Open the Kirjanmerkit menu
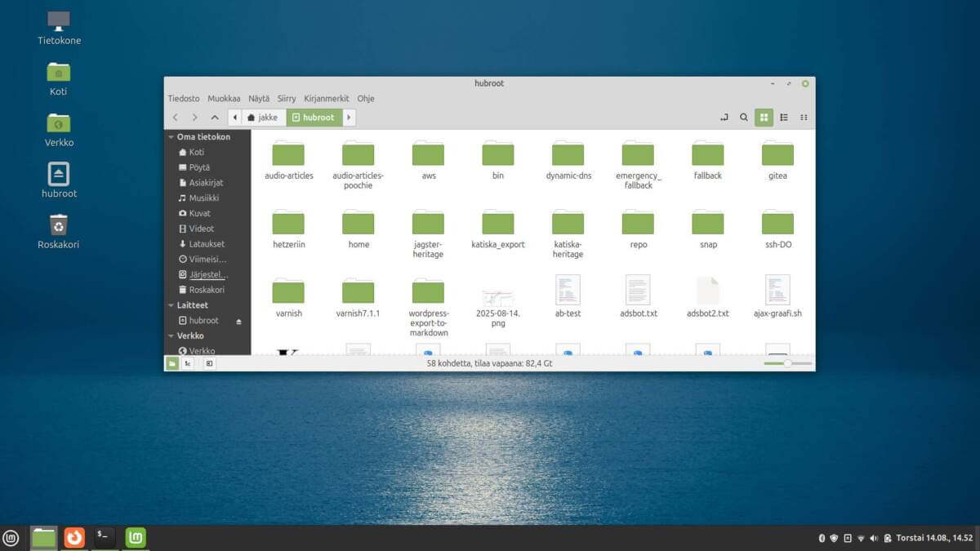Viewport: 980px width, 551px height. [x=326, y=98]
